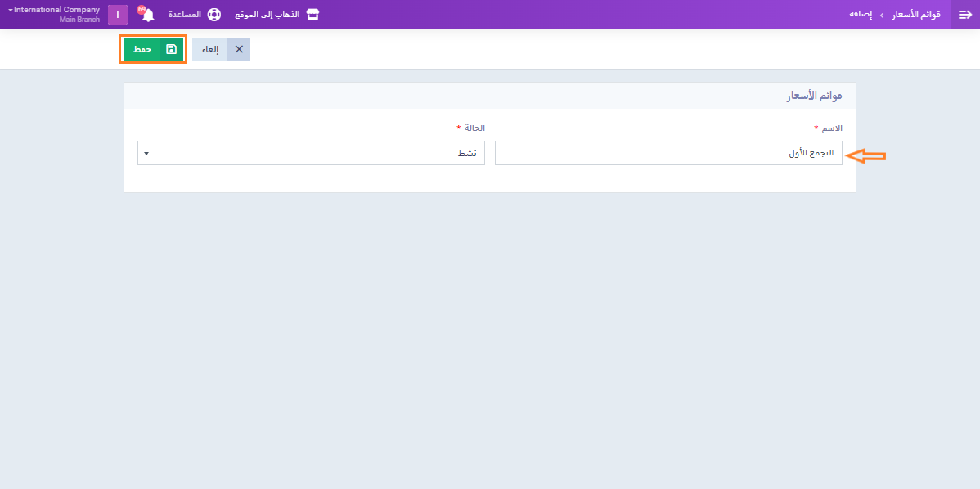Click the status dropdown arrow
The width and height of the screenshot is (980, 489).
click(146, 153)
